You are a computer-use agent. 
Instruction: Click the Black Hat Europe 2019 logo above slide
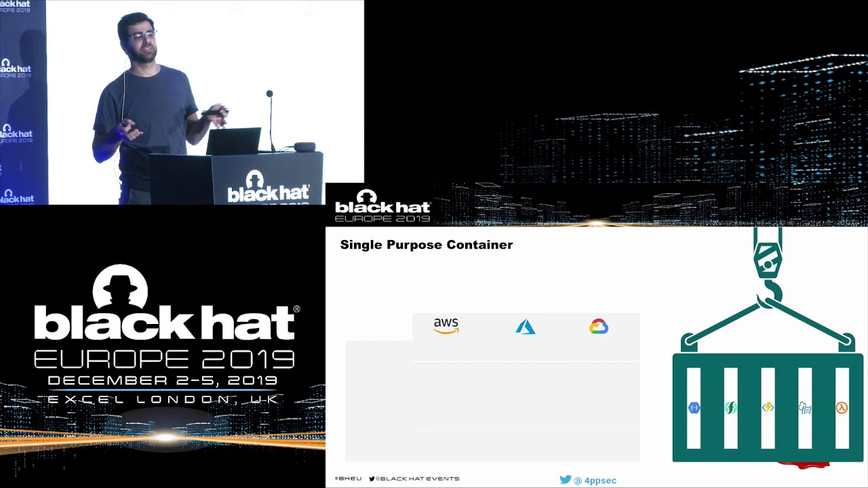[x=382, y=205]
